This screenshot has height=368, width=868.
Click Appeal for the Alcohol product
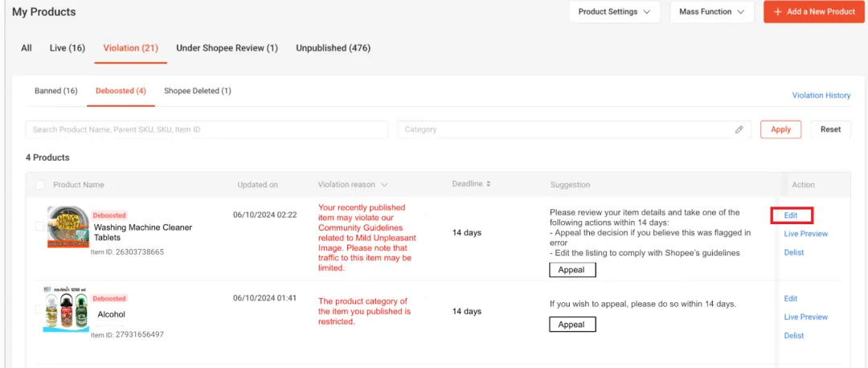(x=571, y=325)
